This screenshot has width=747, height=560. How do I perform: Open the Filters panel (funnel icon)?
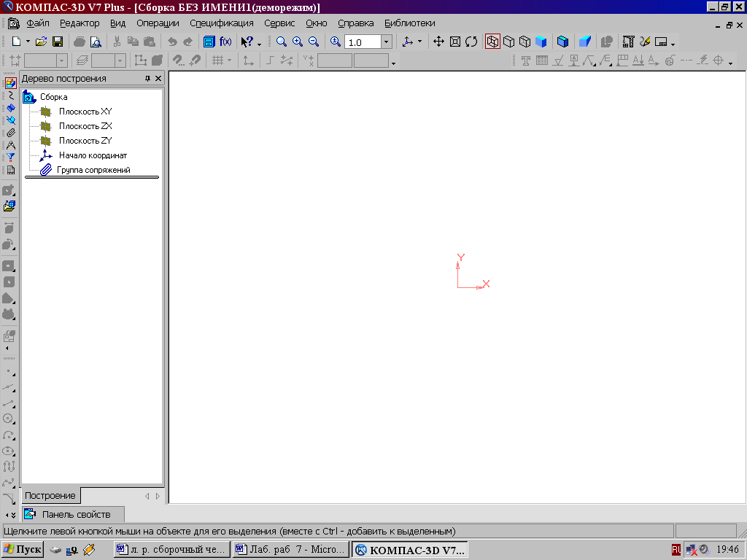[x=10, y=157]
